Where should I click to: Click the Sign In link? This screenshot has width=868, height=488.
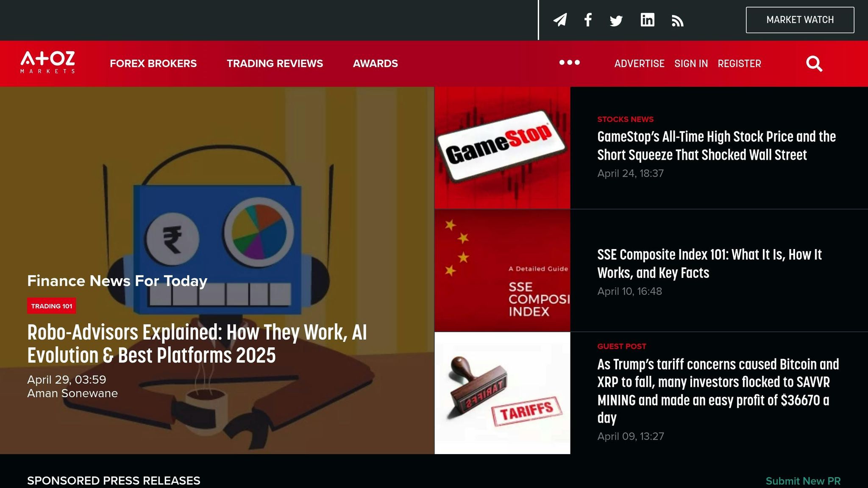pos(691,64)
